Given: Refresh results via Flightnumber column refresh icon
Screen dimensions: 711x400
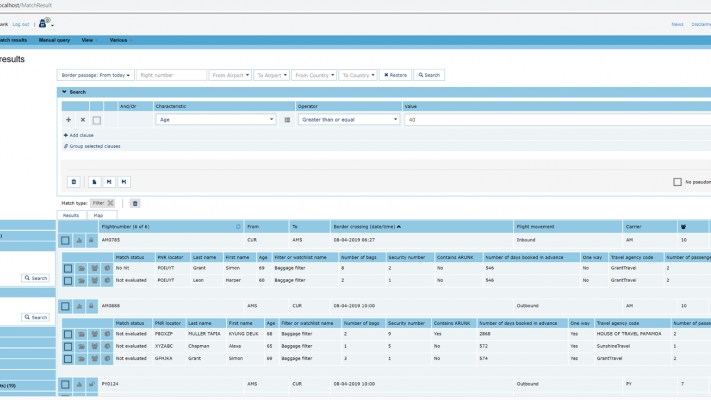Looking at the screenshot, I should pos(238,226).
